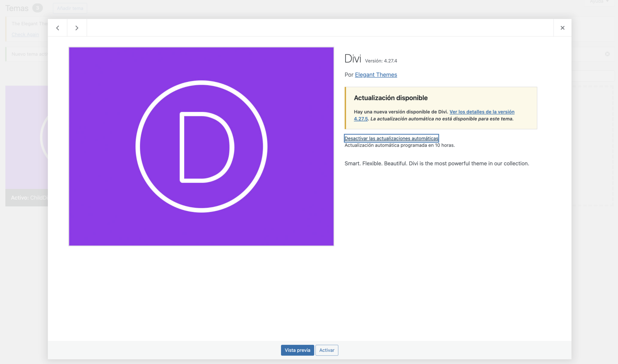Click the Temas page heading
Screen dimensions: 618x364
tap(17, 8)
